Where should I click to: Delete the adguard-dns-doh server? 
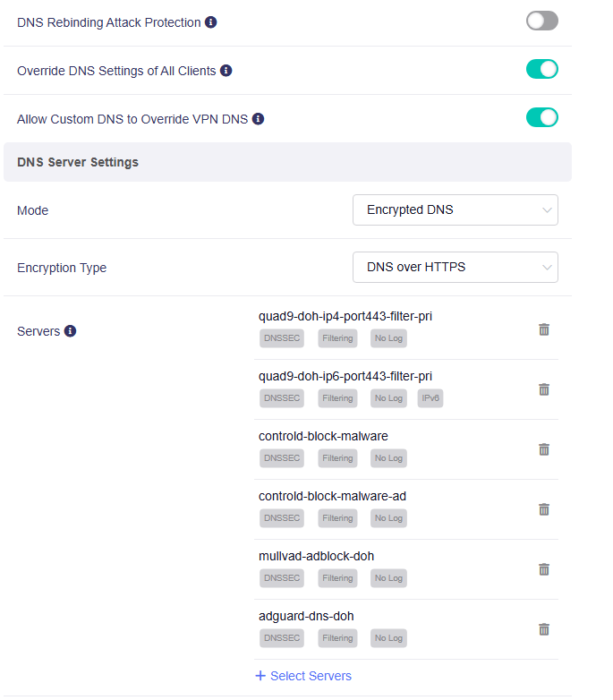point(544,629)
